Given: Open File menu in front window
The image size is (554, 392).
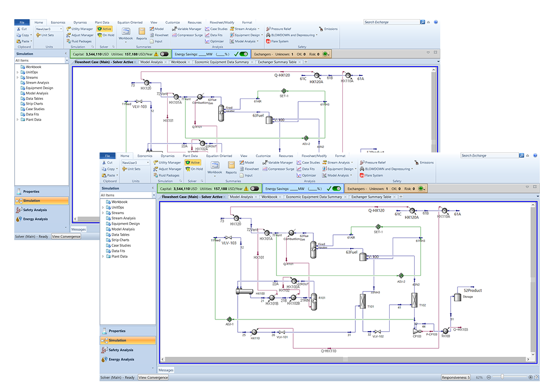Looking at the screenshot, I should pos(108,156).
